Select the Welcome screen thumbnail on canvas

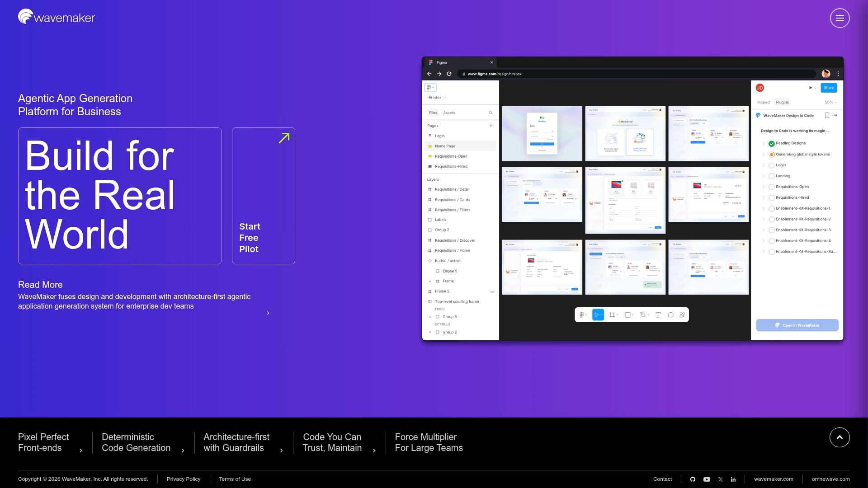[x=625, y=134]
